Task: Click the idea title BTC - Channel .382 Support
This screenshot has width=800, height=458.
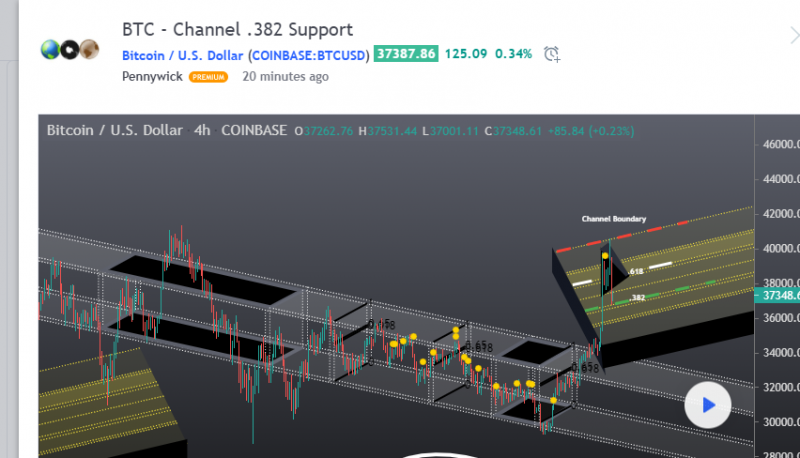Action: 237,30
